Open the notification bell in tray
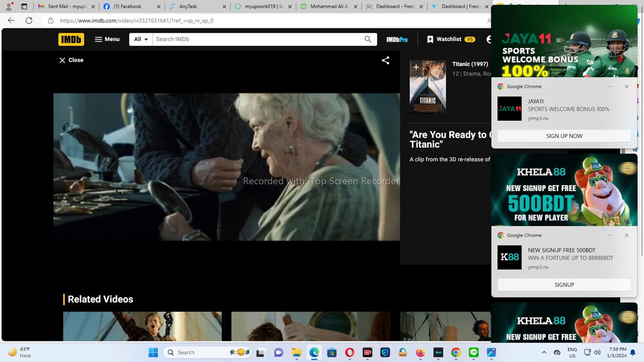 point(633,352)
